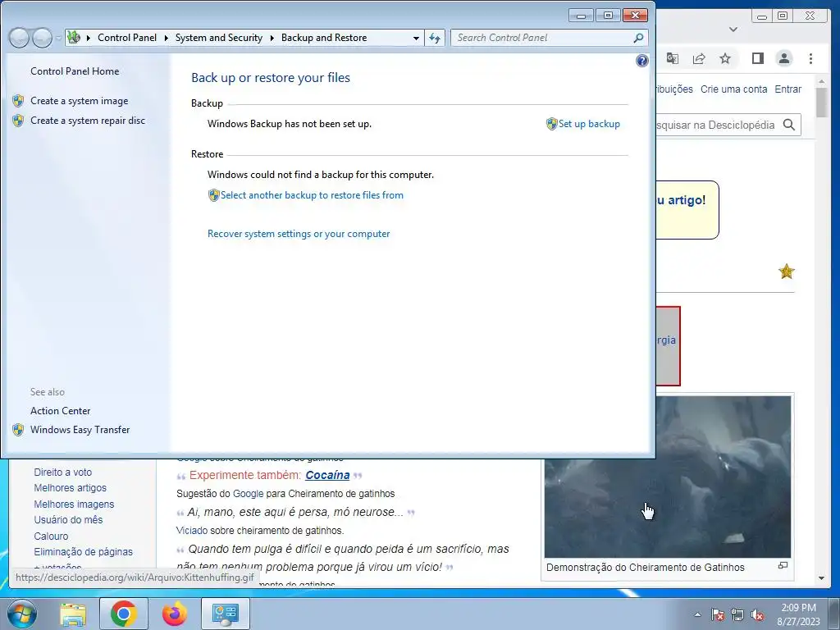Open Chrome translate page icon
This screenshot has width=840, height=630.
[x=673, y=58]
